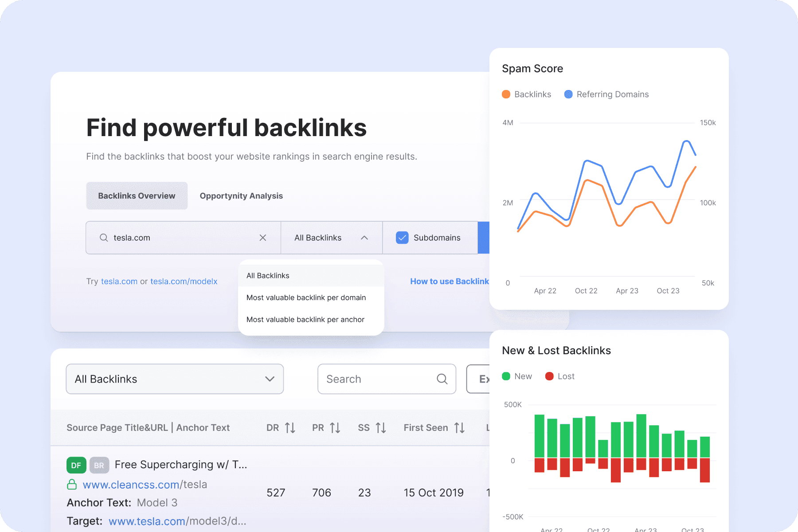Click the Free Supercharging w/ T... title

181,465
